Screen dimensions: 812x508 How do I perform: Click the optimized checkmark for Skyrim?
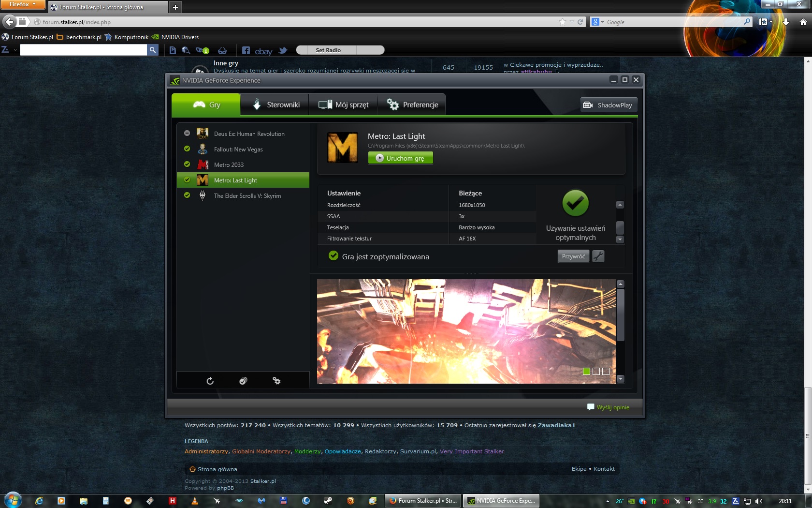(x=187, y=195)
